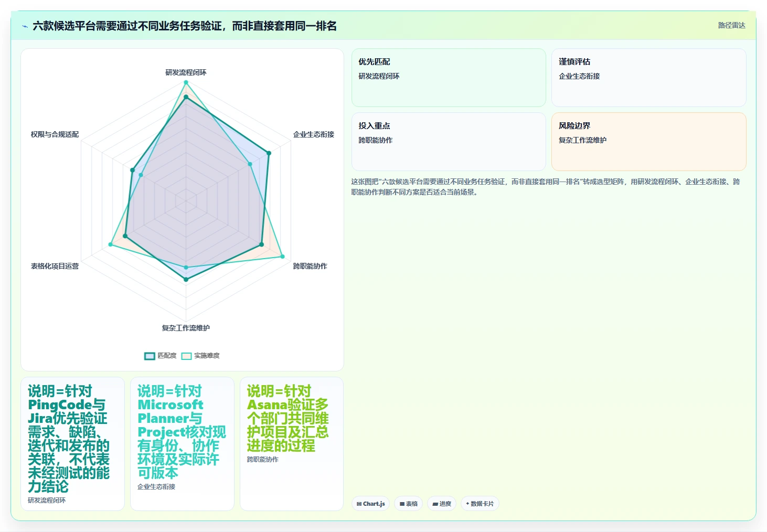Open the 谨慎评估 card
Viewport: 767px width, 532px height.
649,78
